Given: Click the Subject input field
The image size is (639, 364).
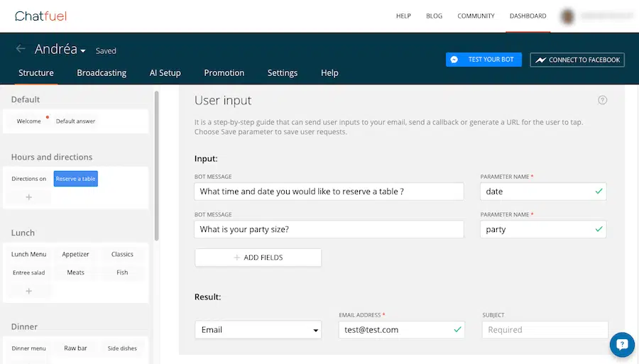Looking at the screenshot, I should pos(545,330).
